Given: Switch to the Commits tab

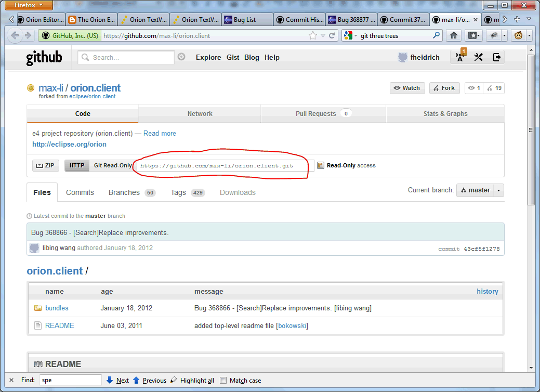Looking at the screenshot, I should [x=80, y=192].
